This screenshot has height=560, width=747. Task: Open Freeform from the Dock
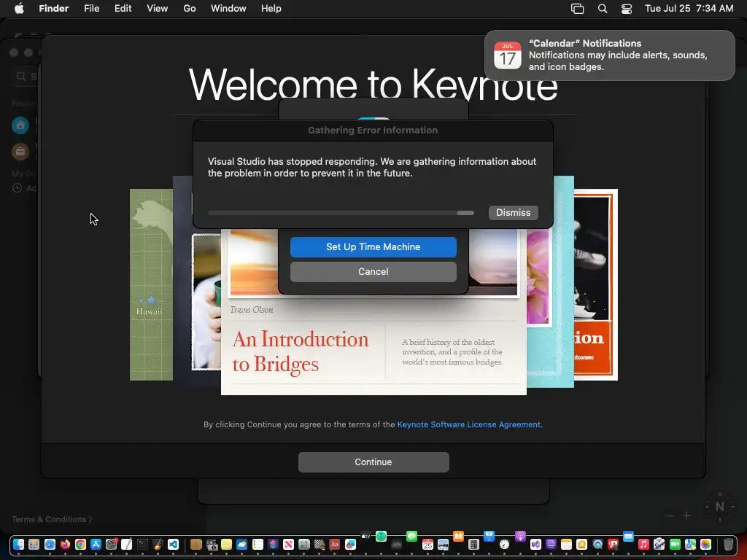[x=350, y=544]
